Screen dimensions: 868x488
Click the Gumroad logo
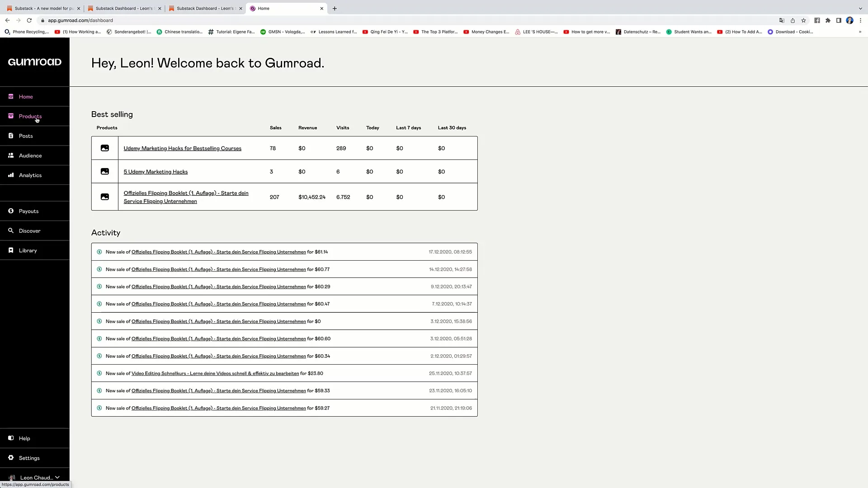tap(35, 62)
